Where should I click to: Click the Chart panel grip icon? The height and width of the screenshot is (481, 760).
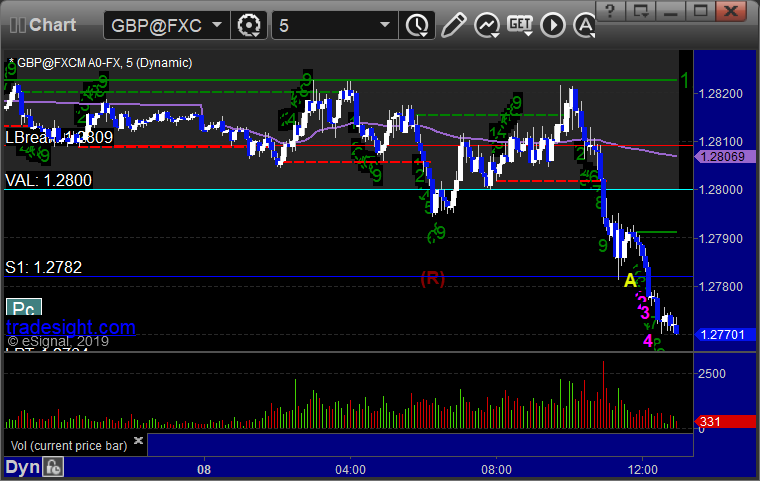coord(17,25)
